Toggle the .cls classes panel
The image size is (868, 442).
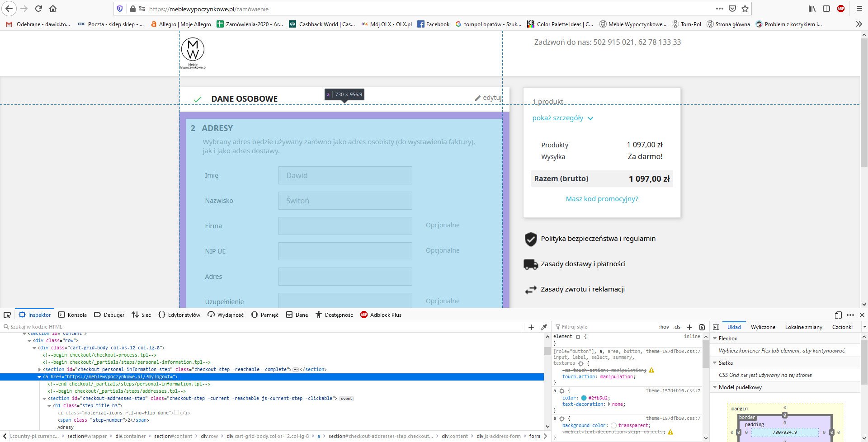677,327
